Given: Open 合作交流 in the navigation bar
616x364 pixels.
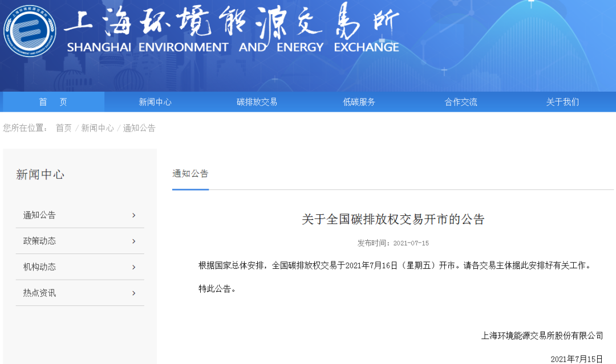Looking at the screenshot, I should point(461,102).
